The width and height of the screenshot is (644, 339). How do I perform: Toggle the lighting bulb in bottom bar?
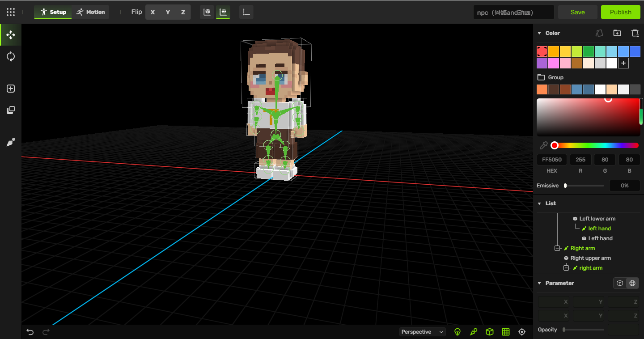coord(458,332)
